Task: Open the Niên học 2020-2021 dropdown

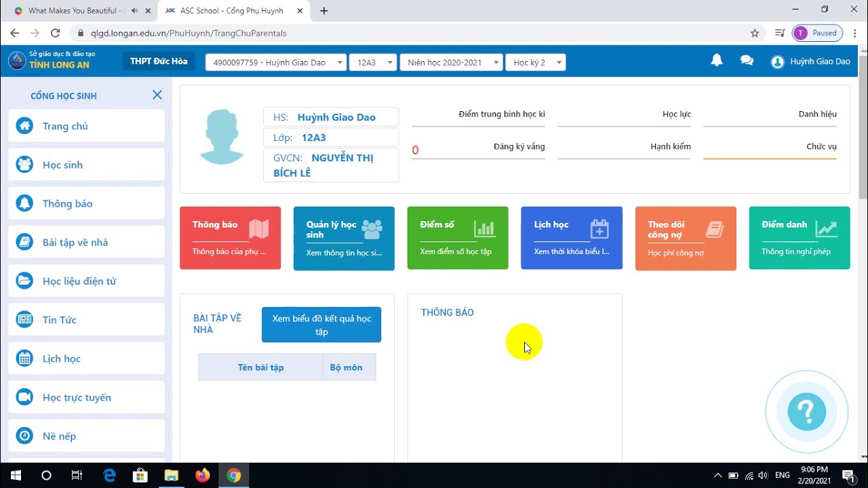Action: pyautogui.click(x=451, y=62)
